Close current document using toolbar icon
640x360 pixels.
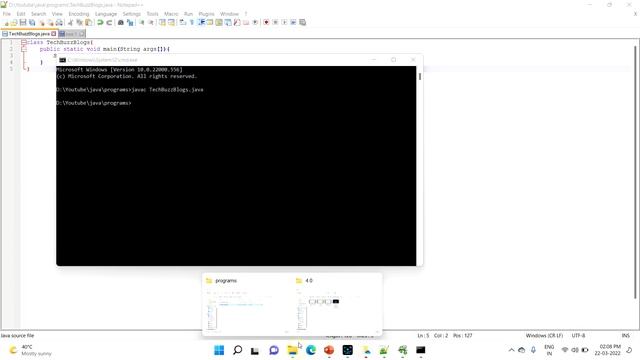[42, 22]
